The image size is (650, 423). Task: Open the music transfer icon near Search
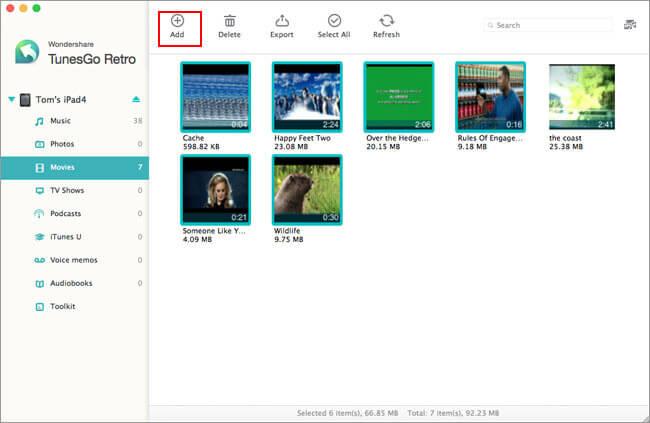[630, 25]
